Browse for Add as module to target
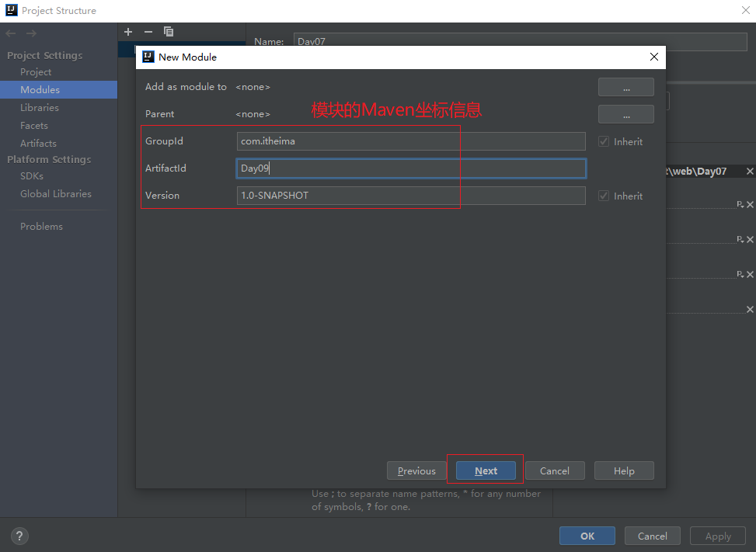 (x=625, y=87)
